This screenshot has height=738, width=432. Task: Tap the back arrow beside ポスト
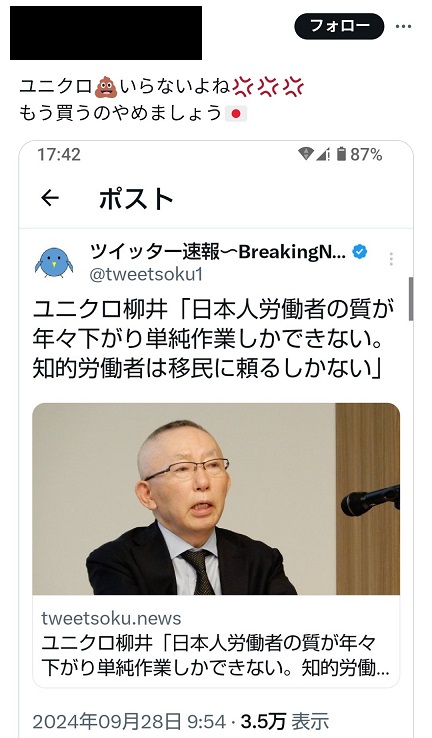click(50, 198)
